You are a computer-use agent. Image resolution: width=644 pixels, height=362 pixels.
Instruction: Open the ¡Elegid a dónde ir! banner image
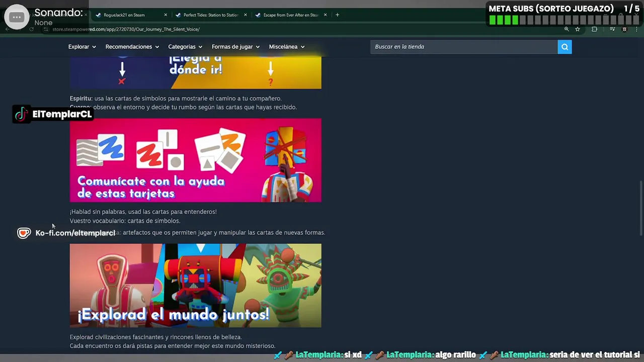click(195, 72)
